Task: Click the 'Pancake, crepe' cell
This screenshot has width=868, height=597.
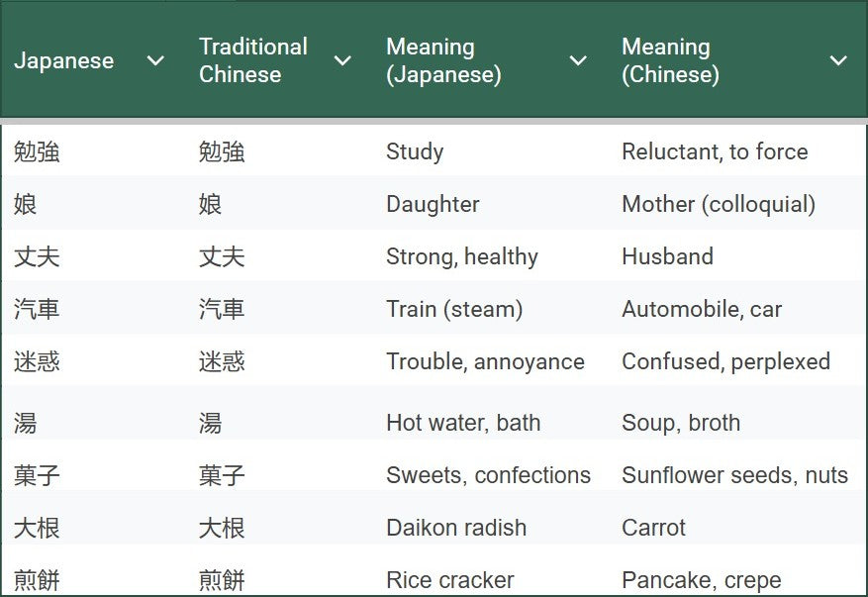Action: coord(701,580)
